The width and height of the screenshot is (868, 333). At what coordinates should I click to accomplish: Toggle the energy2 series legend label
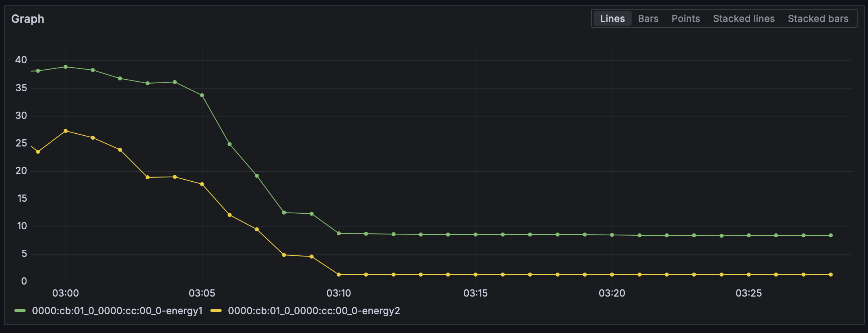point(314,311)
